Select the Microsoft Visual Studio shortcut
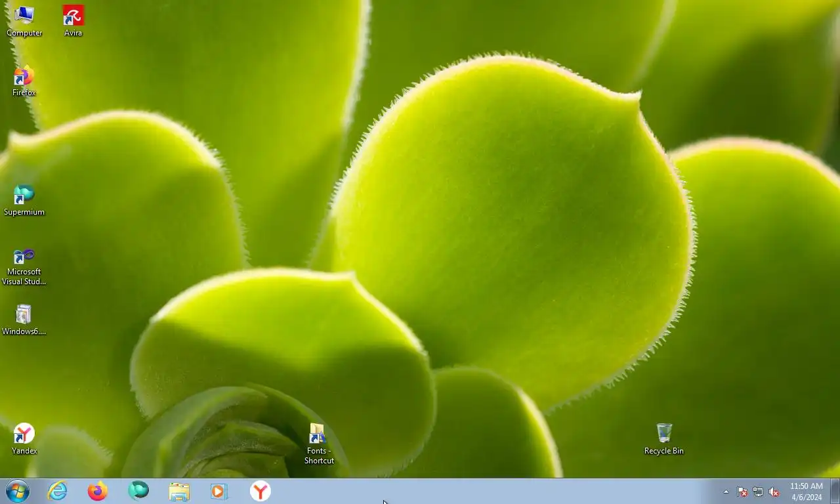 [x=24, y=266]
